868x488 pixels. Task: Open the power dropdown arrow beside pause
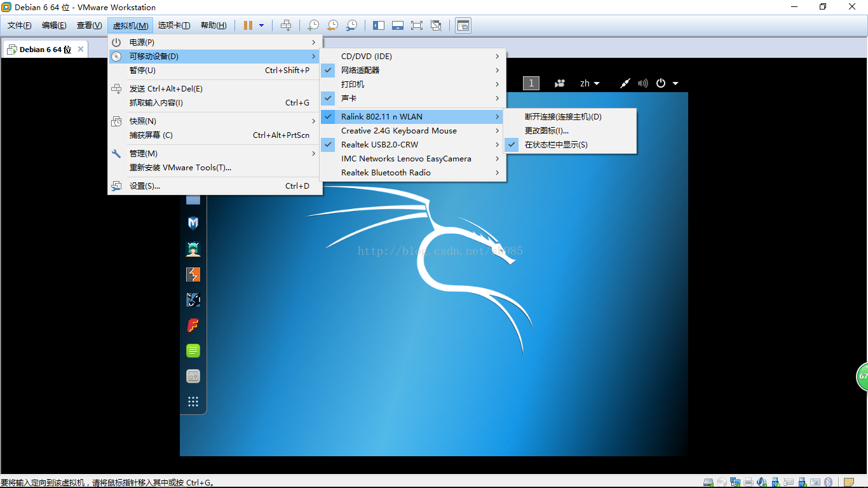[x=261, y=25]
